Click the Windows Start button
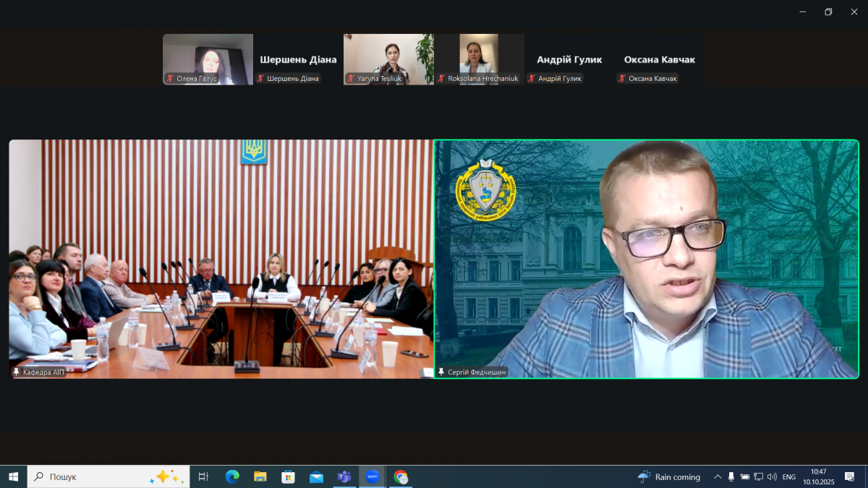The height and width of the screenshot is (488, 868). coord(13,476)
